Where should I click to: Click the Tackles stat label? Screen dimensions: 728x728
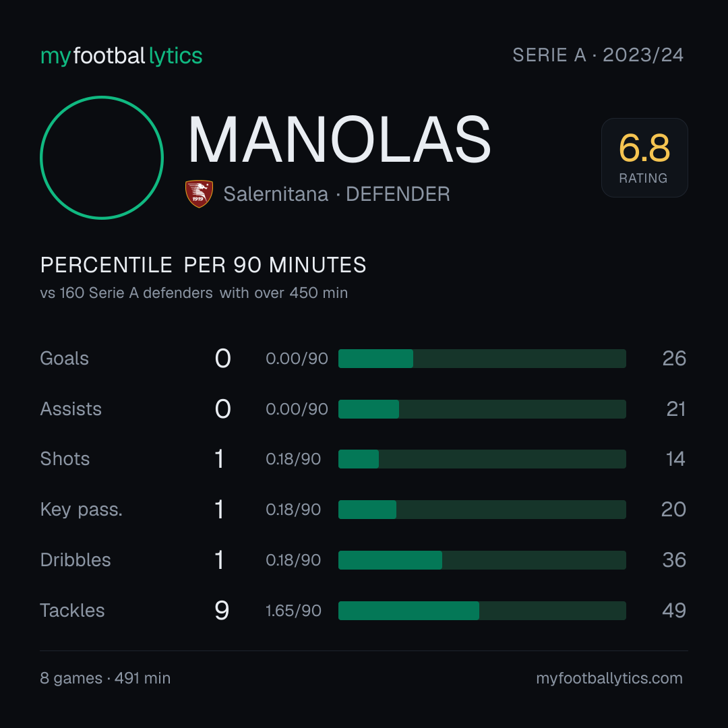(x=72, y=611)
